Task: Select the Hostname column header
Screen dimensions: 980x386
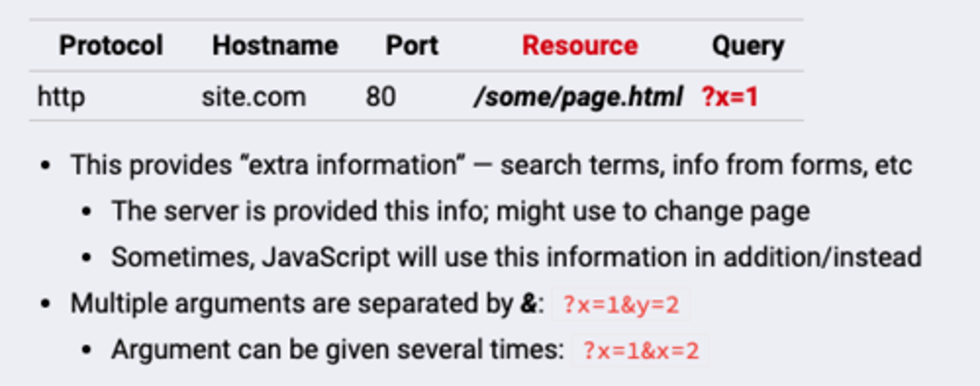Action: pyautogui.click(x=275, y=46)
